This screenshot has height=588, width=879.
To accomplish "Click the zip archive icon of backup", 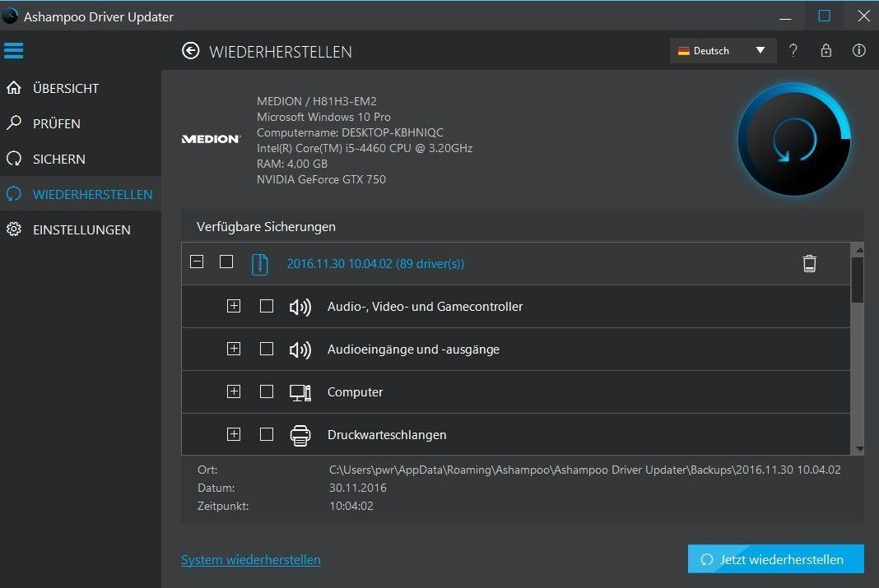I will point(260,263).
